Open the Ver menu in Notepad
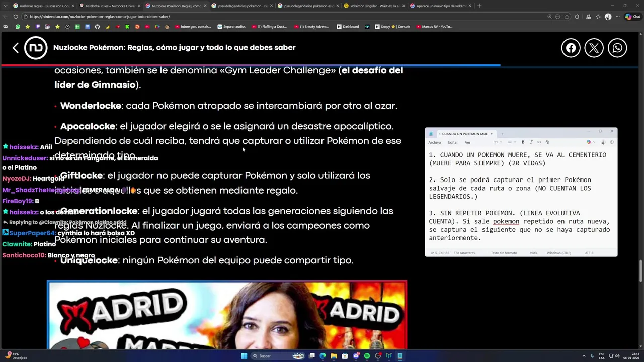Image resolution: width=644 pixels, height=362 pixels. click(x=467, y=142)
